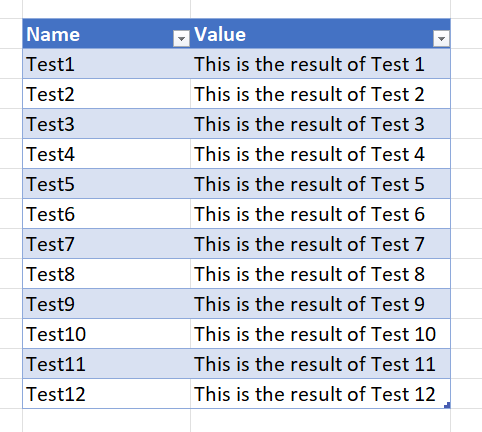The image size is (482, 432).
Task: Select cell 'This is the result of Test 11'
Action: [x=320, y=364]
